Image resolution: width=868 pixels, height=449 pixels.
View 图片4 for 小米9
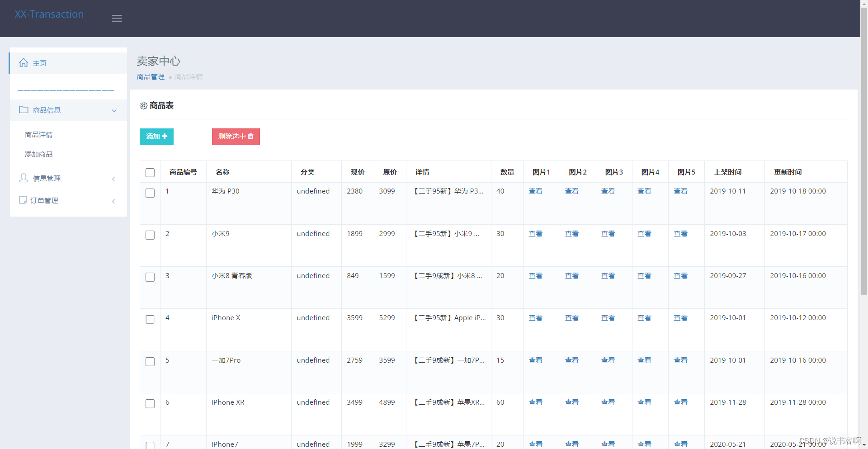click(644, 234)
